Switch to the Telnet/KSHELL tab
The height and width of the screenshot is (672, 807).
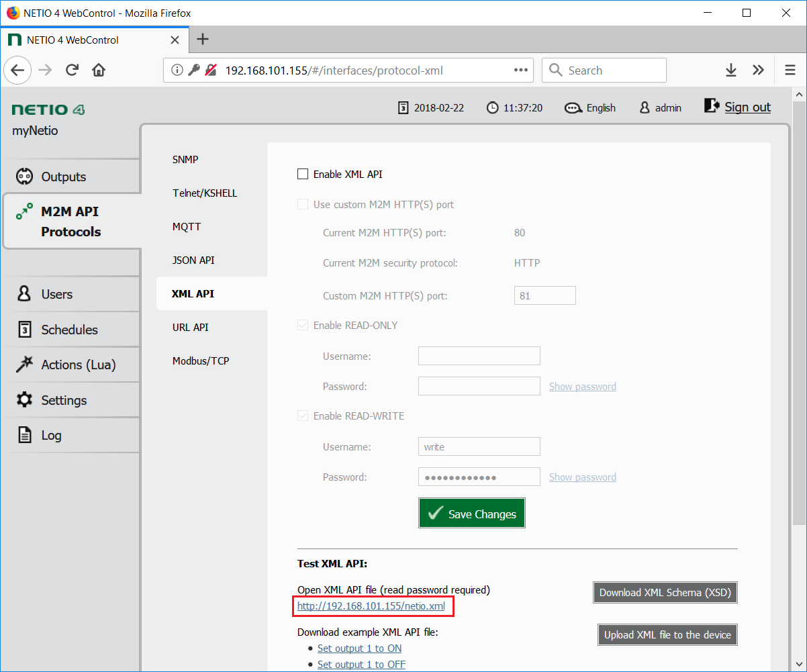205,193
